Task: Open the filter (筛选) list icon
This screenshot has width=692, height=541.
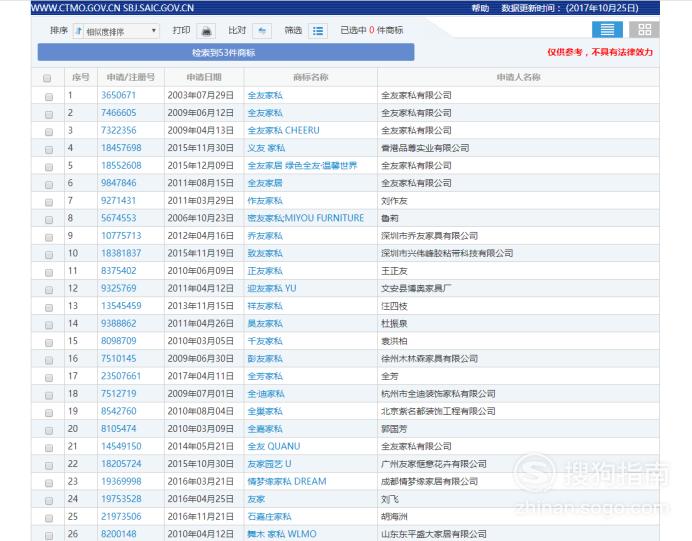Action: point(318,31)
